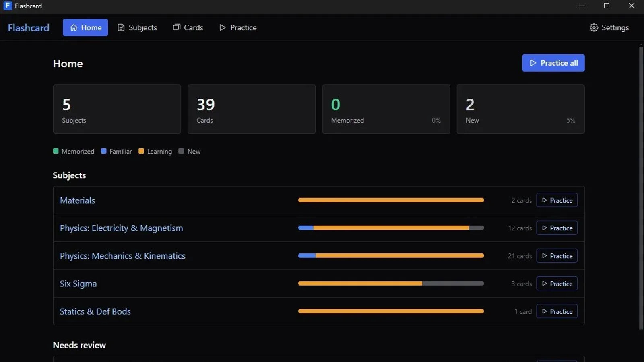Practice Physics: Mechanics & Kinematics cards
The height and width of the screenshot is (362, 644).
(x=557, y=256)
